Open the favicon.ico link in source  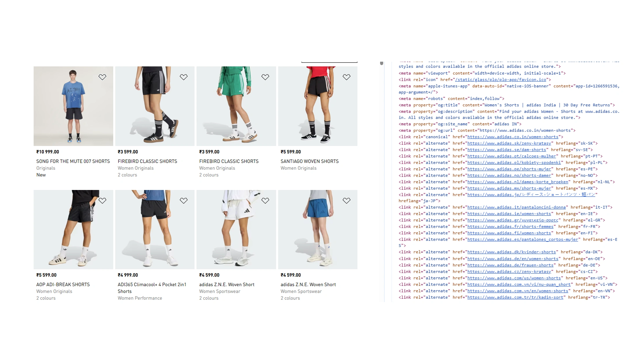[x=500, y=80]
